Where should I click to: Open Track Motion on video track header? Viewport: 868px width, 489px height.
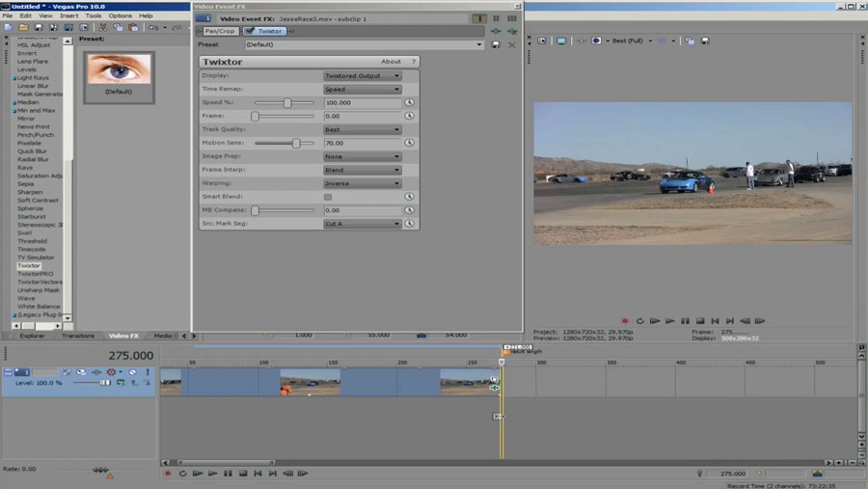tap(81, 372)
